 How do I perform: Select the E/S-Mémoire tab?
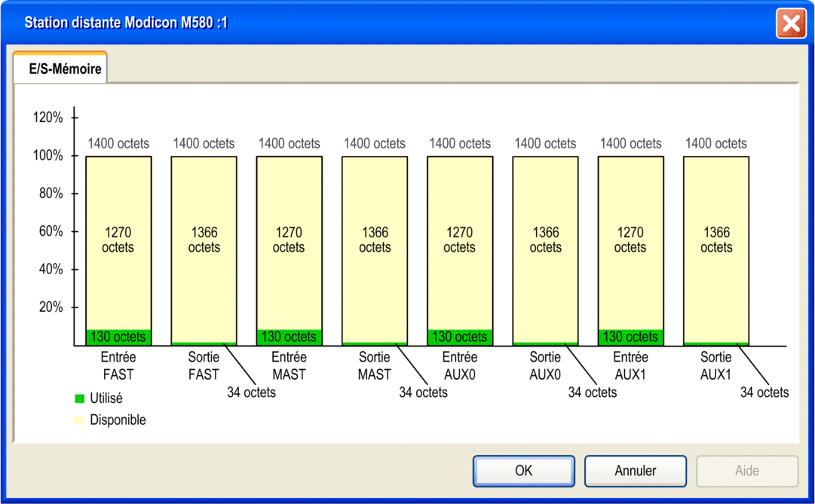(x=60, y=68)
